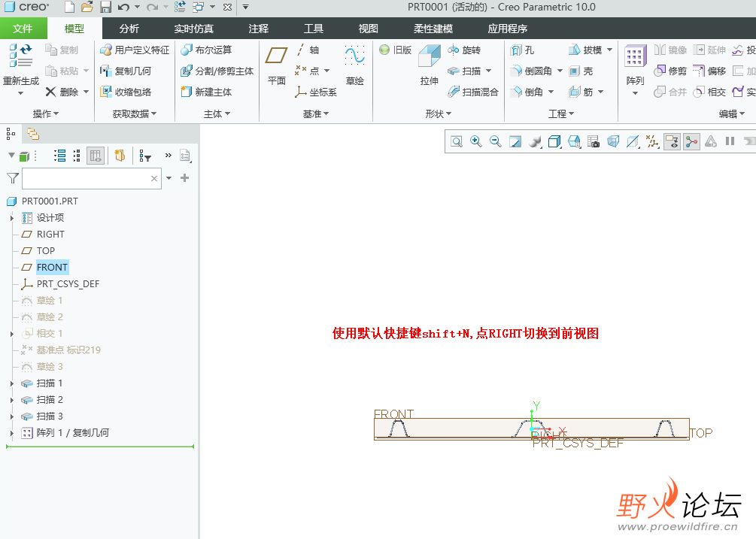Click the Pause simulation icon

(730, 141)
